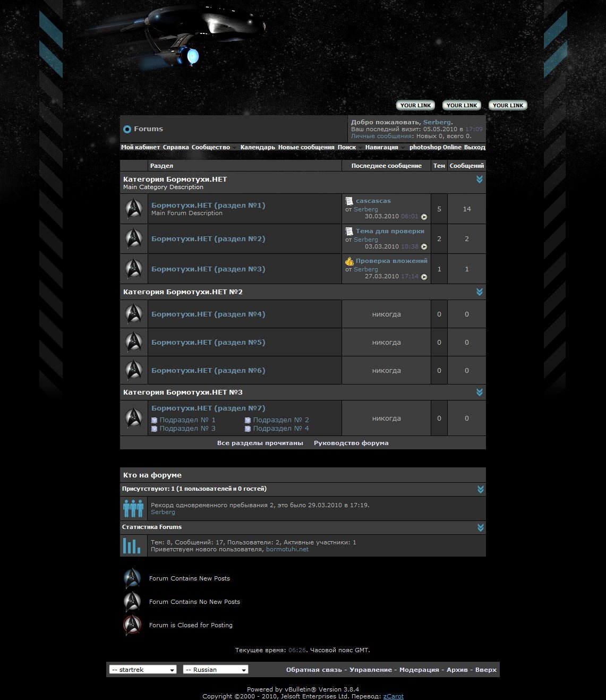Click the forum statistics bar chart icon
This screenshot has height=700, width=606.
click(132, 545)
